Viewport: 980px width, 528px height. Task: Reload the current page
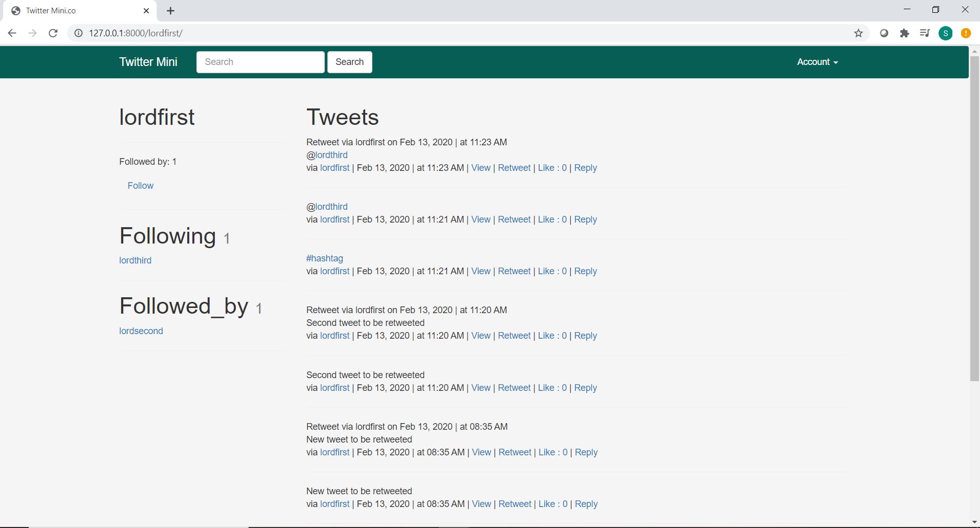tap(53, 33)
